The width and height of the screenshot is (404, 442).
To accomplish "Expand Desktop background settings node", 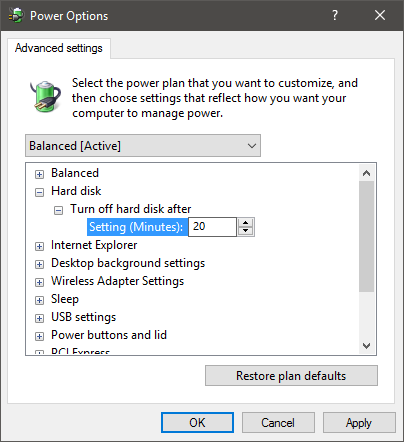I will (39, 264).
